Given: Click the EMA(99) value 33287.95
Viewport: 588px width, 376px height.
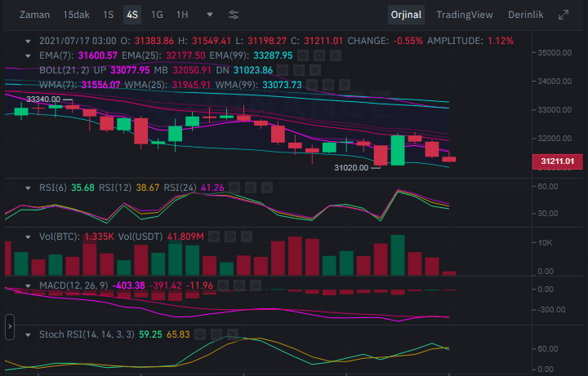Looking at the screenshot, I should pyautogui.click(x=273, y=55).
